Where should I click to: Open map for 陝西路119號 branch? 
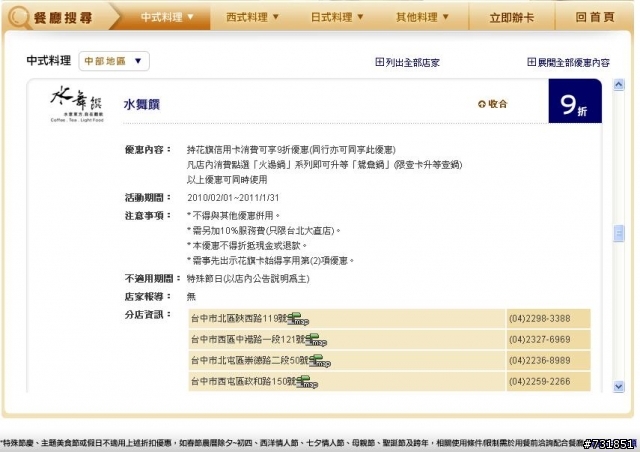point(299,319)
